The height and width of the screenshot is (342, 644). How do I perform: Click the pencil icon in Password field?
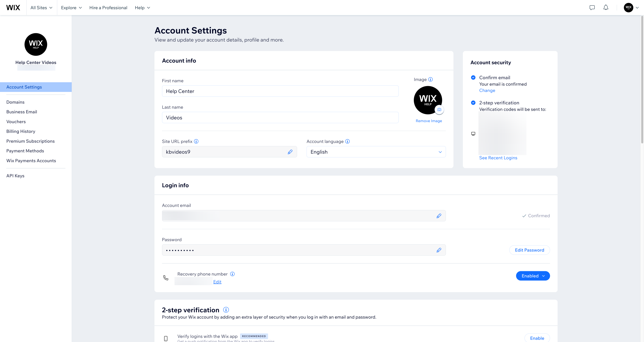point(439,250)
